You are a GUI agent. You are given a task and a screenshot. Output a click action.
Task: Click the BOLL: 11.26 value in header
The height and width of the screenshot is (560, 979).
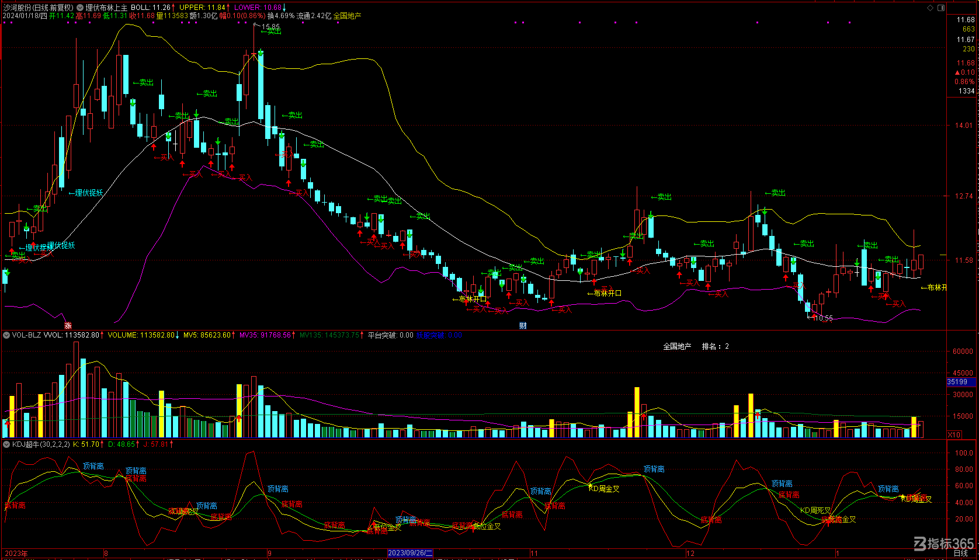(151, 8)
